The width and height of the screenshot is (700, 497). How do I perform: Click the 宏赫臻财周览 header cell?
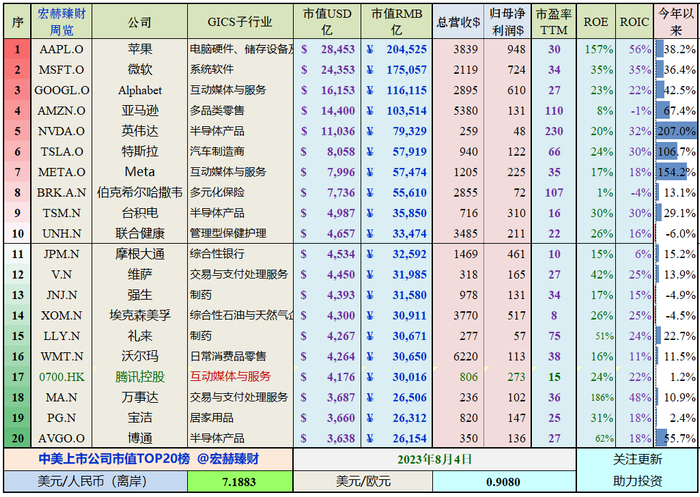62,22
